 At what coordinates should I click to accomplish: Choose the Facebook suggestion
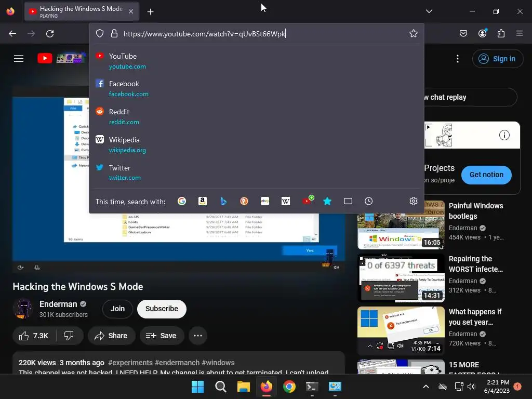pyautogui.click(x=256, y=88)
